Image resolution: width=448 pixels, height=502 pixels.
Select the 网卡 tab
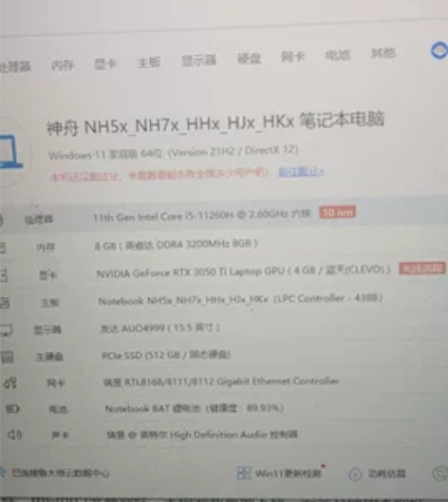coord(292,57)
